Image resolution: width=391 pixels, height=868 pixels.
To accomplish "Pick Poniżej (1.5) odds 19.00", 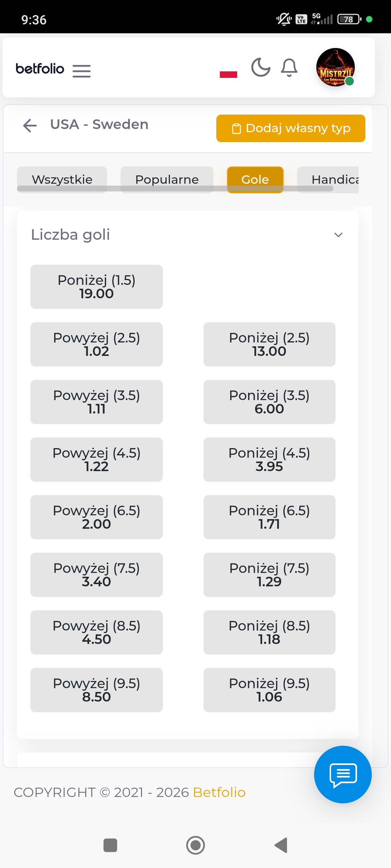I will [96, 287].
